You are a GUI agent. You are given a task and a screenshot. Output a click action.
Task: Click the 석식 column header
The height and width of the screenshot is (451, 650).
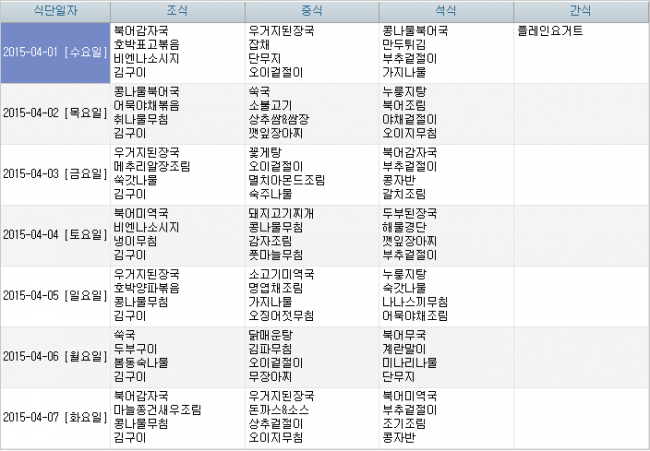click(445, 11)
